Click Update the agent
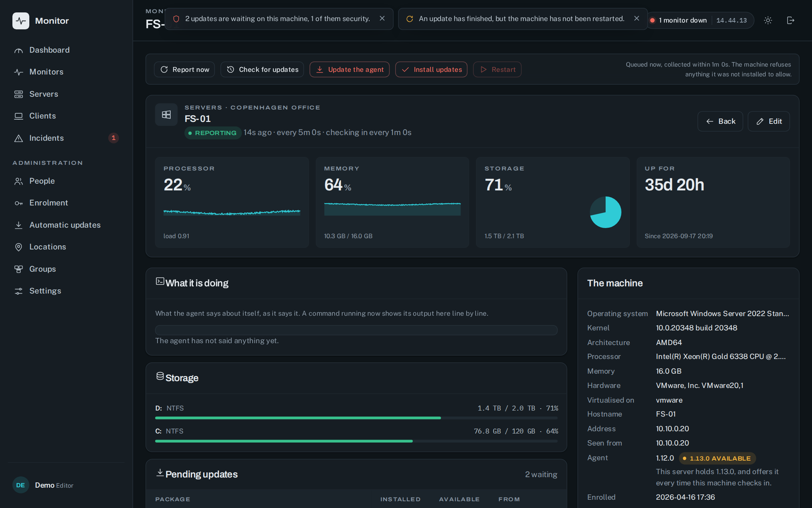Viewport: 812px width, 508px height. pyautogui.click(x=350, y=70)
